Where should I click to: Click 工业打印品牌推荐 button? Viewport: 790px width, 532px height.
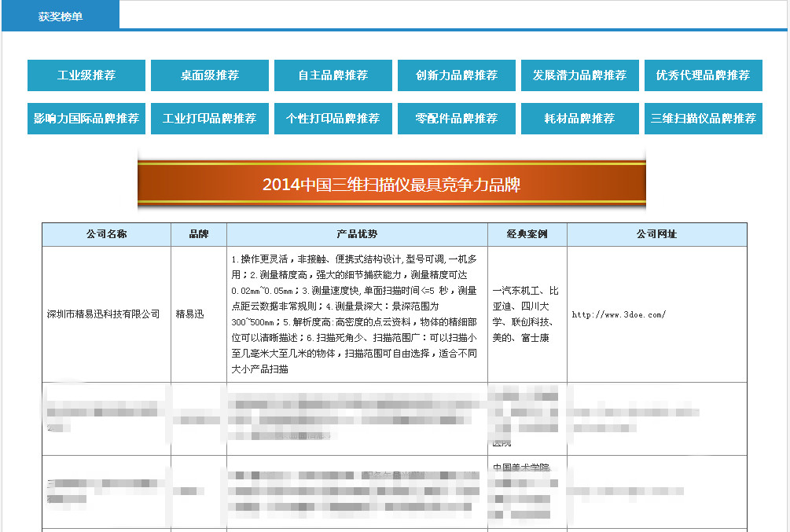point(210,119)
